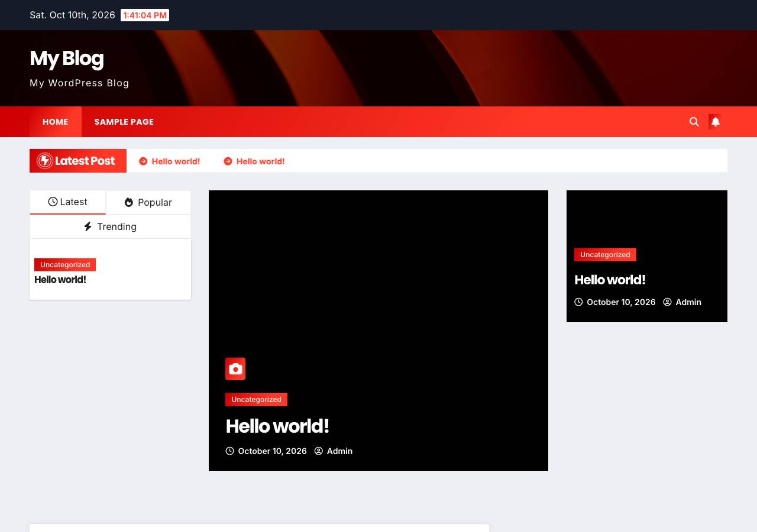Select Uncategorized tag in Latest tab panel

tap(65, 265)
